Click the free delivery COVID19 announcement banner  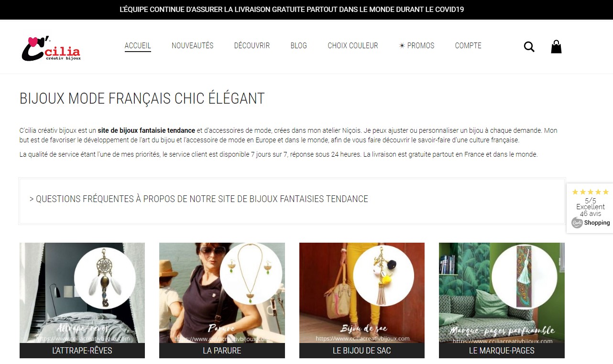coord(292,10)
